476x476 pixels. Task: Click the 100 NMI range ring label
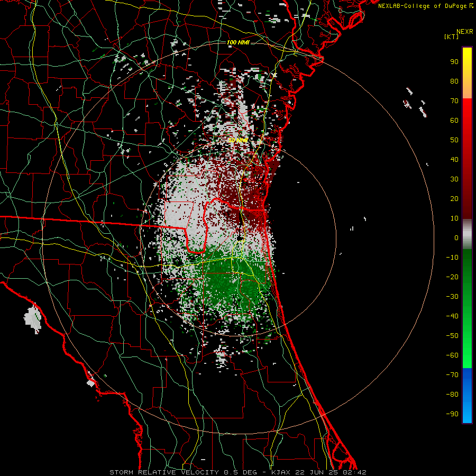(238, 42)
